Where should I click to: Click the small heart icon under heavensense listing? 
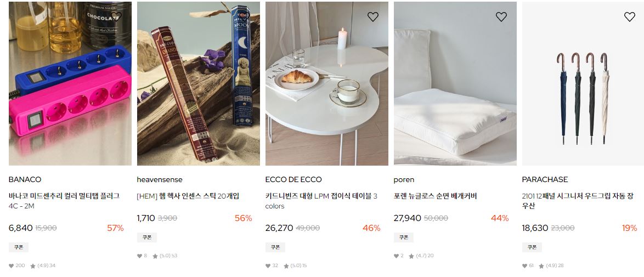click(x=140, y=256)
